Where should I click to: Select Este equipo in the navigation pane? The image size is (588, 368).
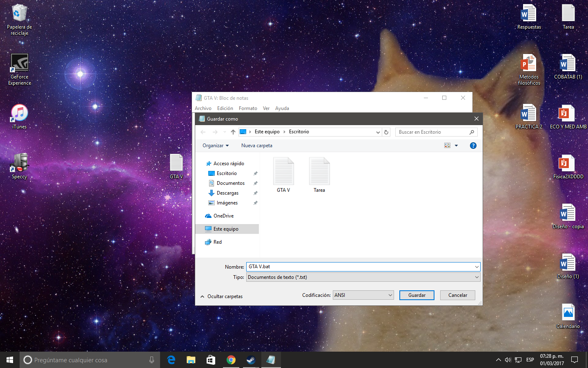[227, 229]
